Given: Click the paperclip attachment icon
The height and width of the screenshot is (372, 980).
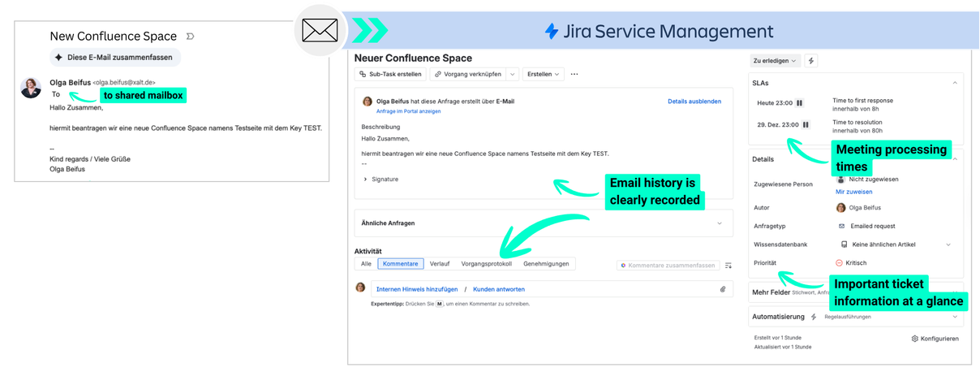Looking at the screenshot, I should click(x=723, y=289).
